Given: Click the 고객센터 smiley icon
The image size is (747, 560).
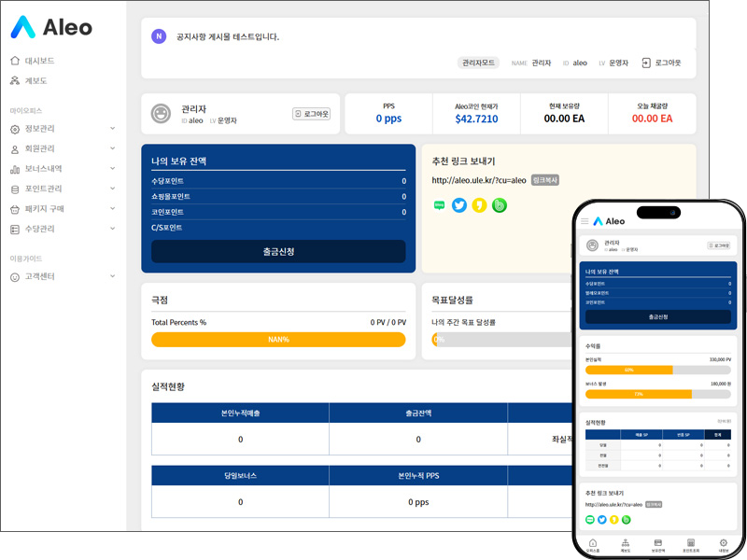Looking at the screenshot, I should point(15,277).
